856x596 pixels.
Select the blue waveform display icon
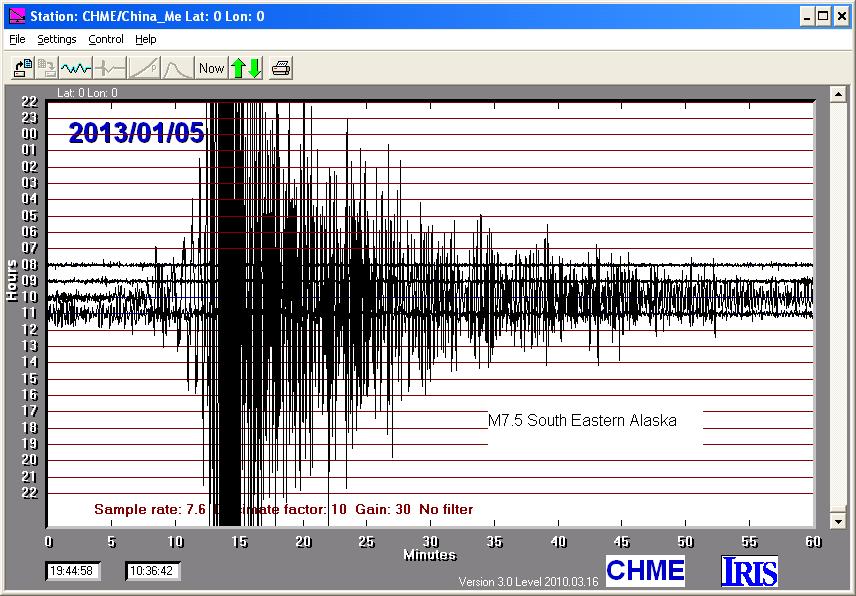[x=76, y=68]
